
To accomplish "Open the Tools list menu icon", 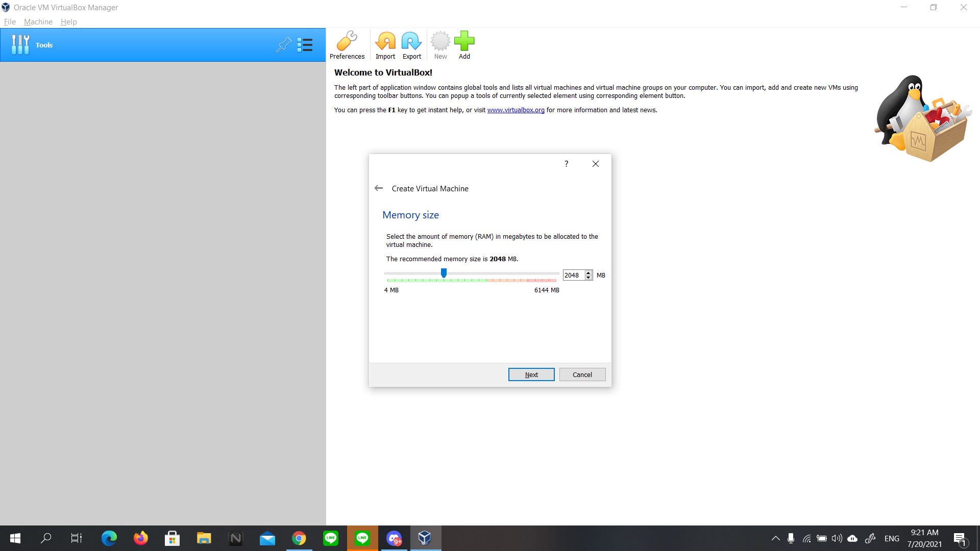I will click(305, 45).
